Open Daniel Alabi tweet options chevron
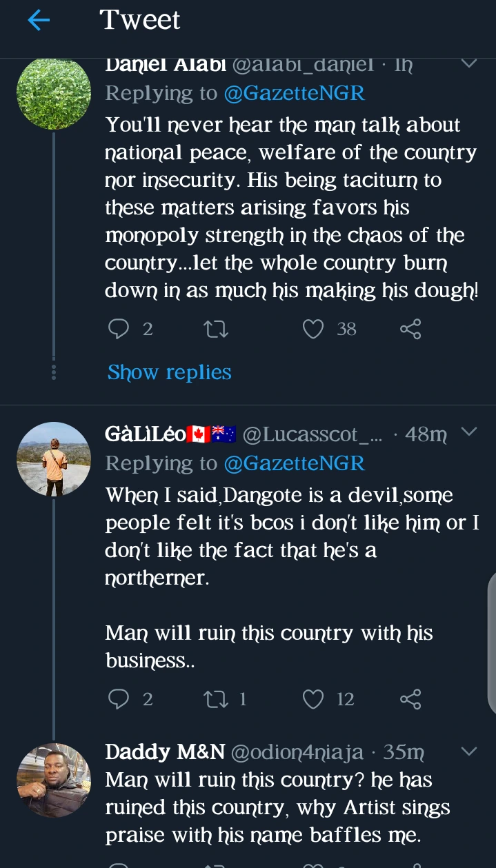Screen dimensions: 496x868 (x=468, y=64)
